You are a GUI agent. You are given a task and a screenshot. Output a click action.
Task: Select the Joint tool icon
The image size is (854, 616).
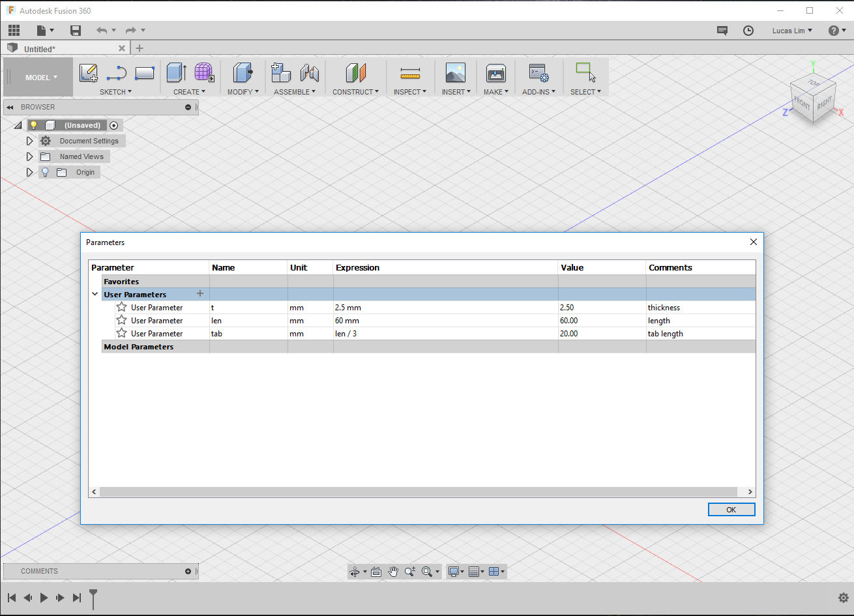(309, 73)
